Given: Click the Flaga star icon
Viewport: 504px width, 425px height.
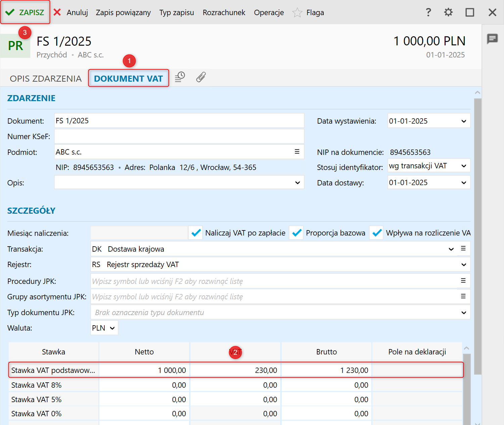Looking at the screenshot, I should tap(297, 13).
